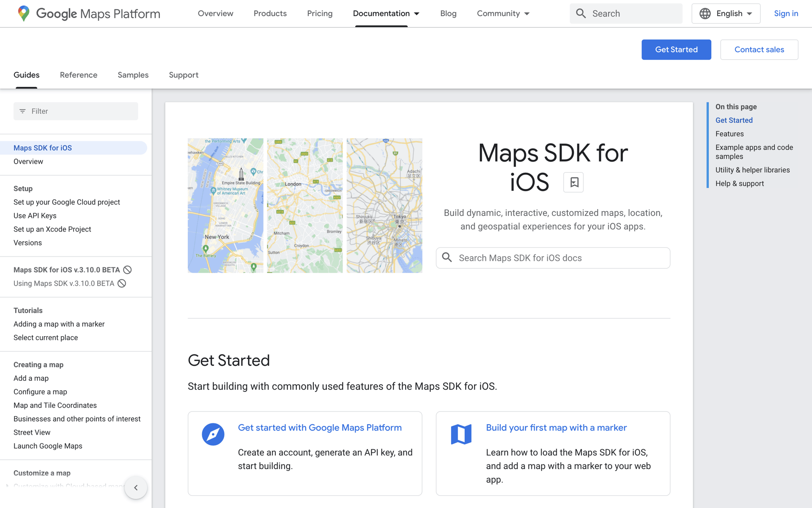Click the Google Maps Platform pin logo
The height and width of the screenshot is (508, 812).
24,14
